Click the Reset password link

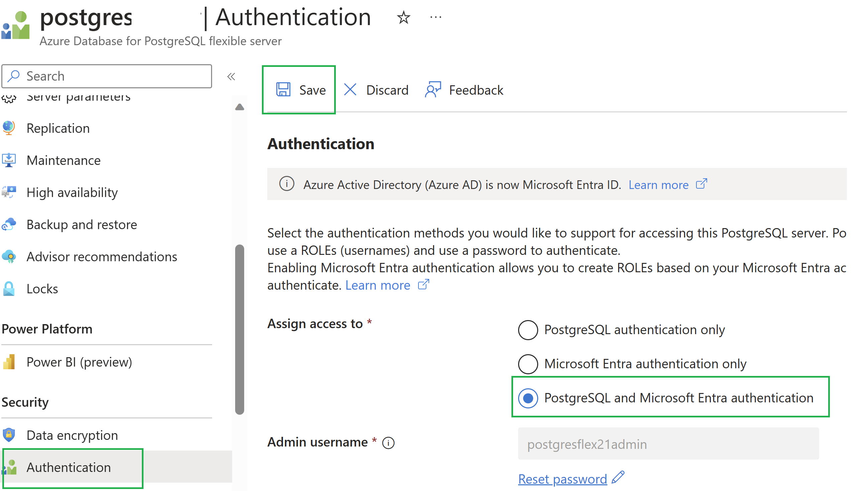tap(562, 479)
